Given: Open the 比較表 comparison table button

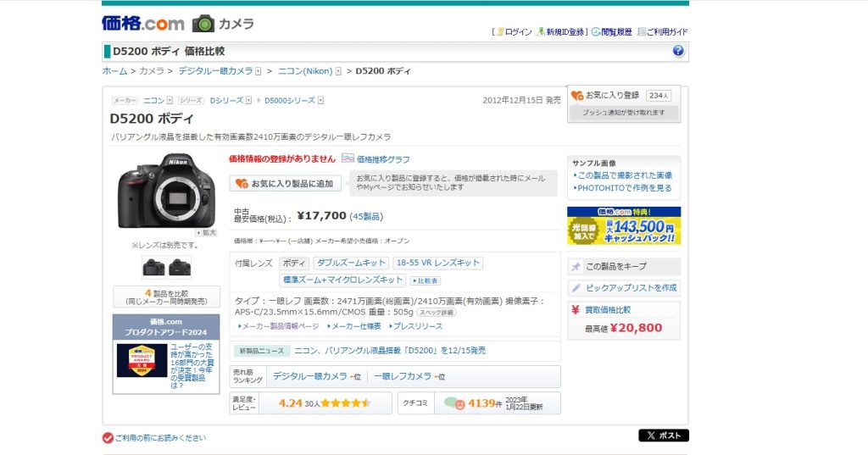Looking at the screenshot, I should (426, 280).
